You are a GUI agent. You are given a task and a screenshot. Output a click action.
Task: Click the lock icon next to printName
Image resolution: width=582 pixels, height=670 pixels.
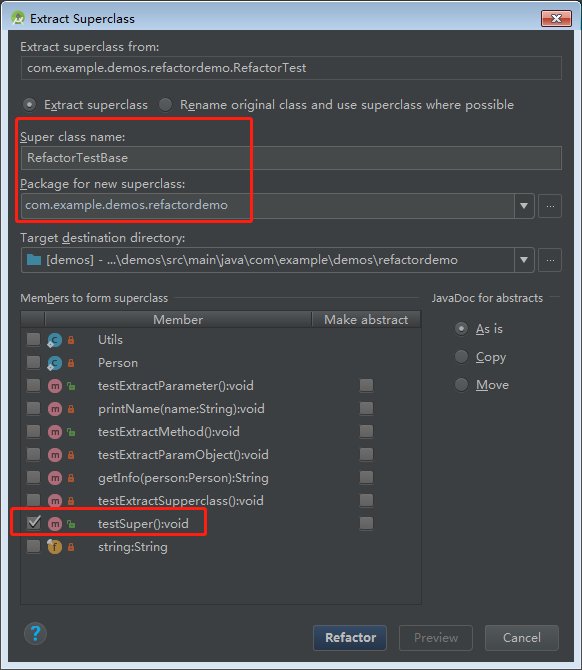(x=71, y=409)
